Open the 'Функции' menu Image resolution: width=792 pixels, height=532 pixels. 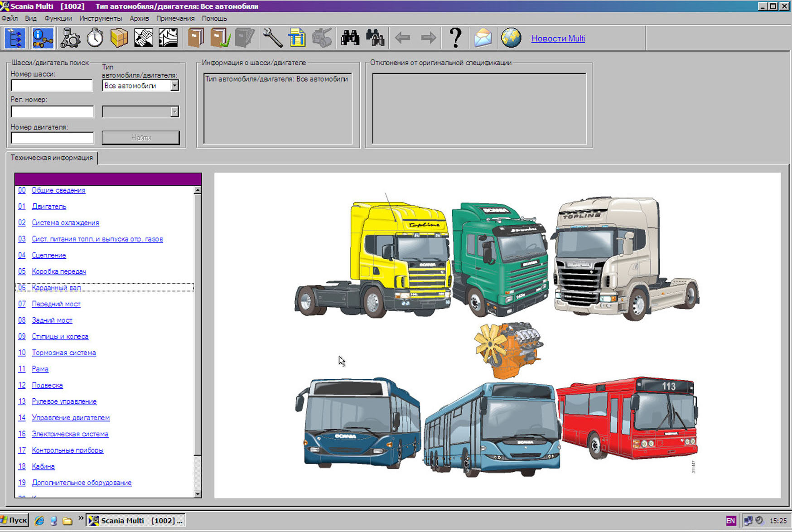[58, 19]
